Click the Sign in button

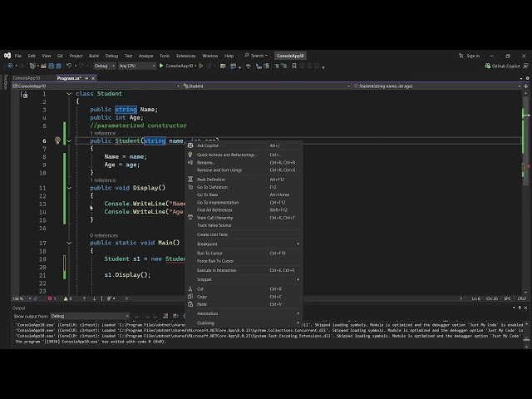click(x=470, y=56)
